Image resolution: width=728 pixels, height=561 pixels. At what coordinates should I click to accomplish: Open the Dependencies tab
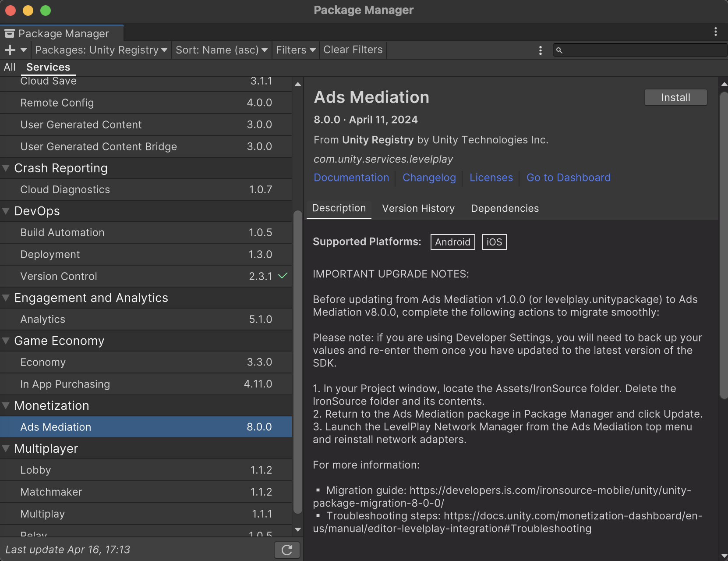tap(505, 209)
